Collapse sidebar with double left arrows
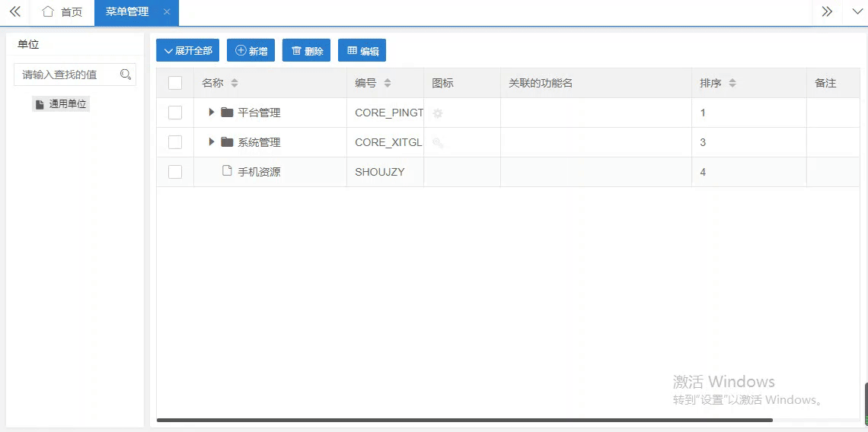 click(14, 12)
